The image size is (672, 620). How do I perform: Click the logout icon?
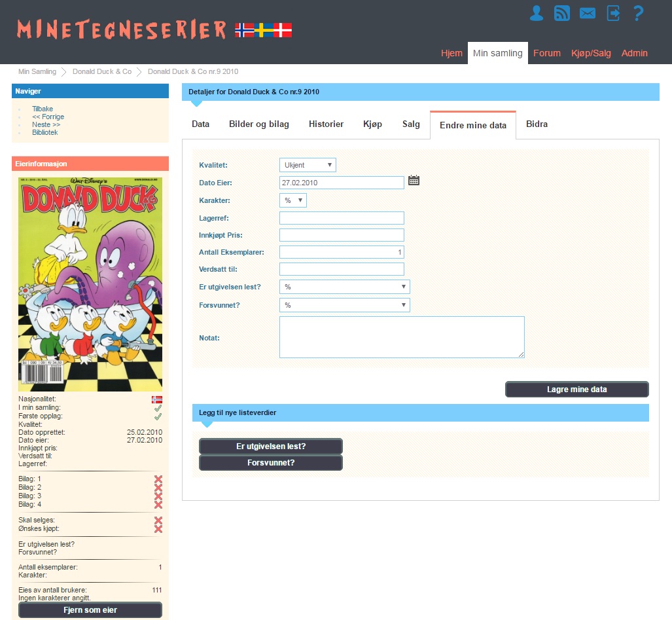[x=613, y=13]
